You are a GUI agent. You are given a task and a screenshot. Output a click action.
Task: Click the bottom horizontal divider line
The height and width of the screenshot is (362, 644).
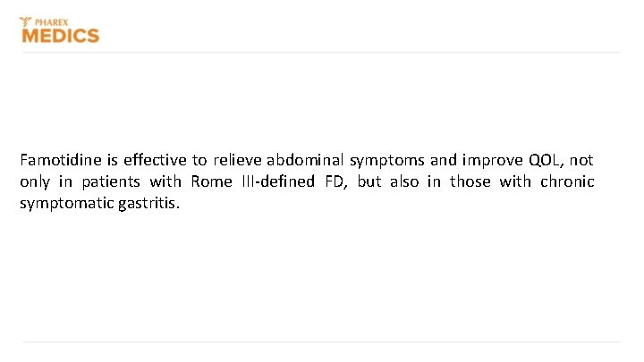(x=321, y=341)
